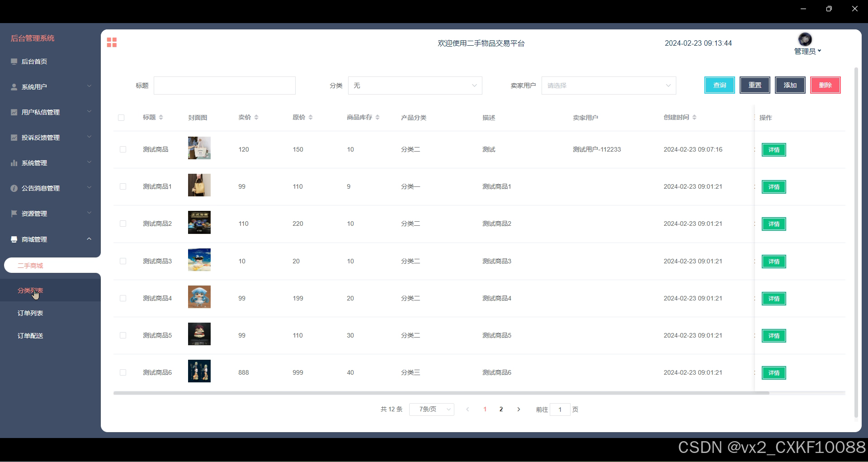Screen dimensions: 868x462
Task: Check the row checkbox for 测试商品3
Action: coord(123,261)
